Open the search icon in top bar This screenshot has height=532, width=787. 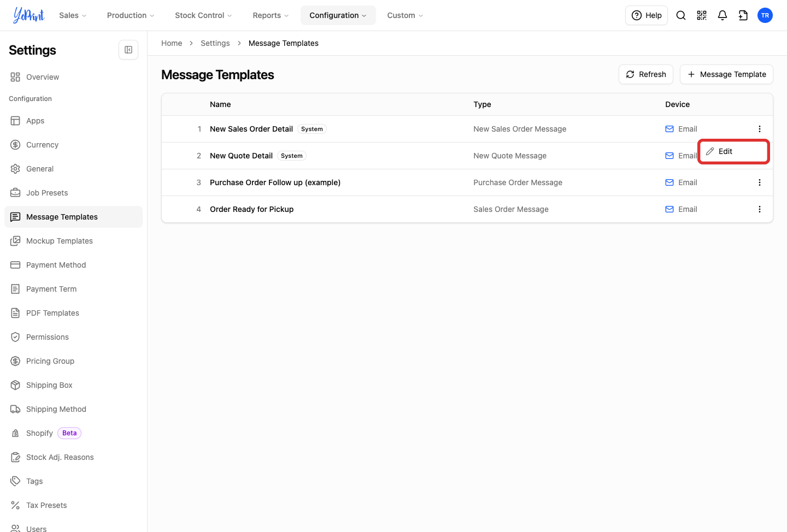coord(681,15)
